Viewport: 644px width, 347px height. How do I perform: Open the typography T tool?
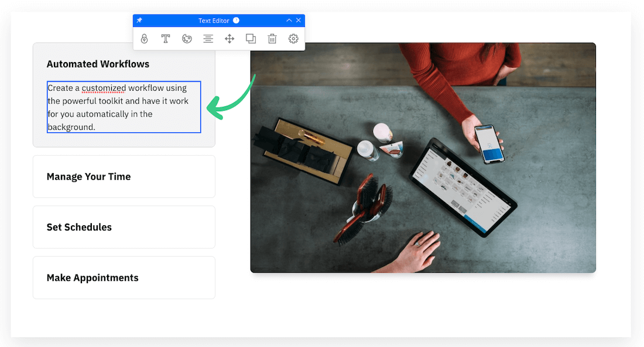(x=166, y=39)
